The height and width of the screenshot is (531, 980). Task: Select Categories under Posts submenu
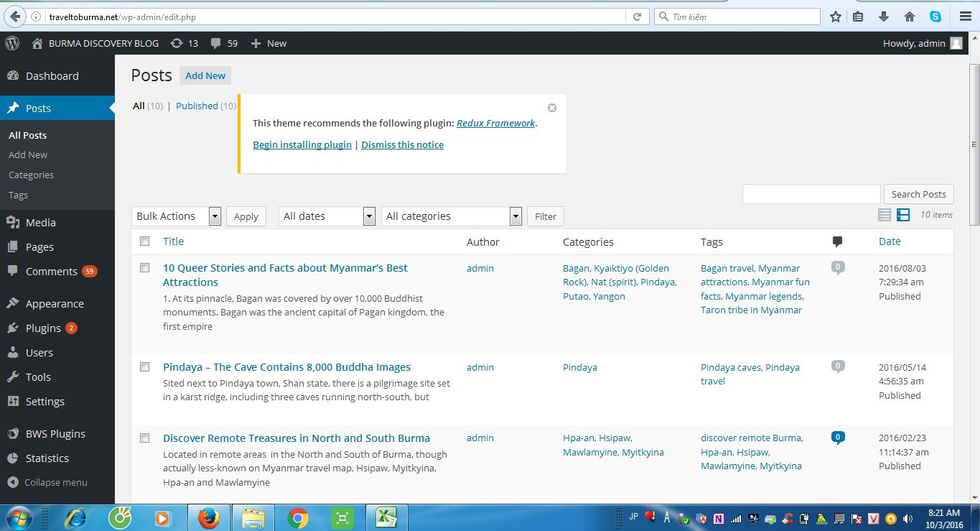[31, 175]
